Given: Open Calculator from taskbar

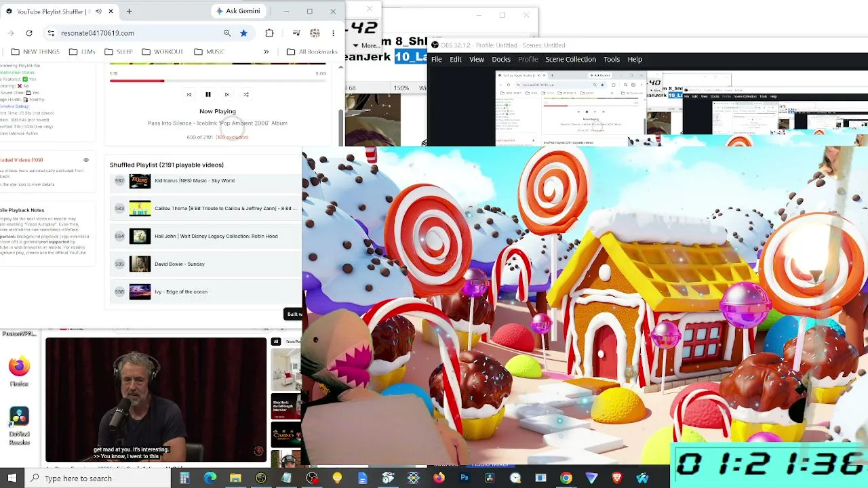Looking at the screenshot, I should 184,479.
